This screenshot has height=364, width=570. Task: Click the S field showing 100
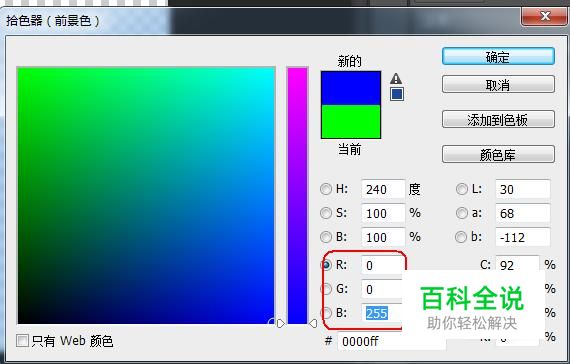click(383, 213)
